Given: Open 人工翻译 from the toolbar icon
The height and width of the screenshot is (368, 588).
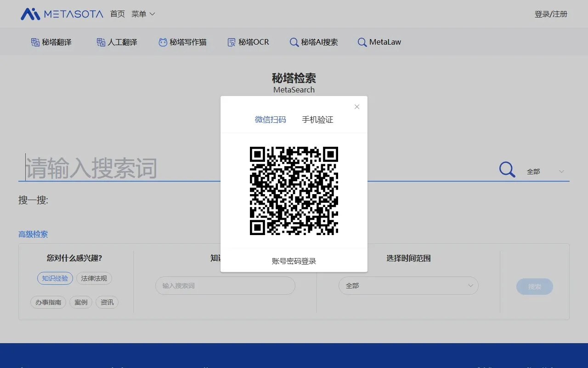Looking at the screenshot, I should point(100,41).
